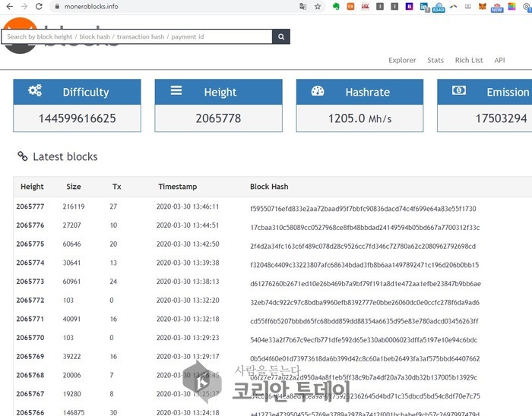The width and height of the screenshot is (532, 416).
Task: Click the Timestamp column header
Action: [x=177, y=187]
